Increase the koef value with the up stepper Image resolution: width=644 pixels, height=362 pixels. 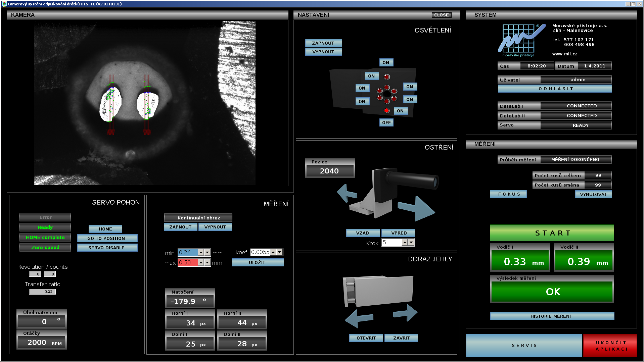273,251
